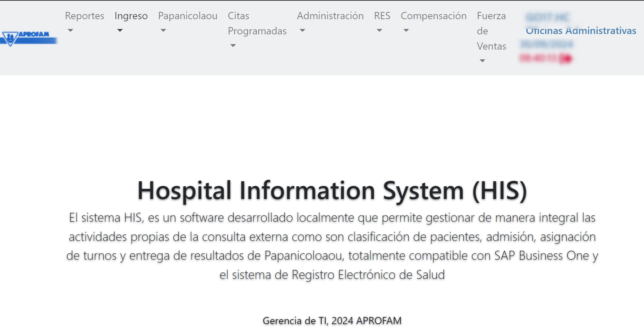The image size is (644, 331).
Task: Expand the Fuerza de Ventas dropdown arrow
Action: 482,61
